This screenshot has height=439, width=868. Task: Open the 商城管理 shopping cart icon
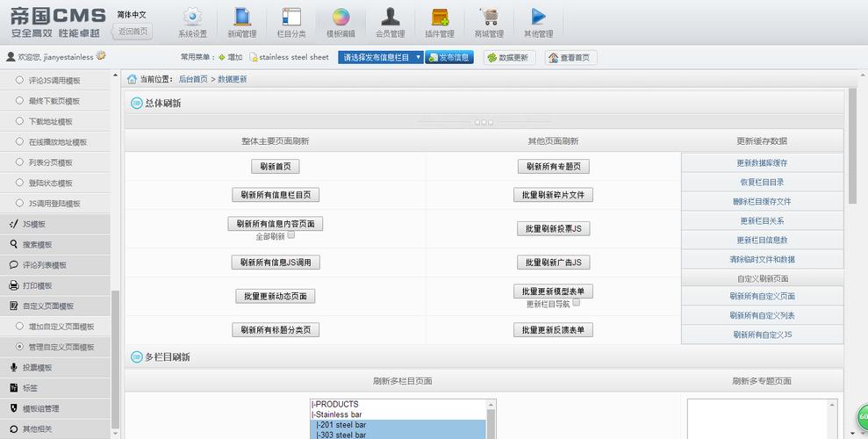click(x=489, y=18)
